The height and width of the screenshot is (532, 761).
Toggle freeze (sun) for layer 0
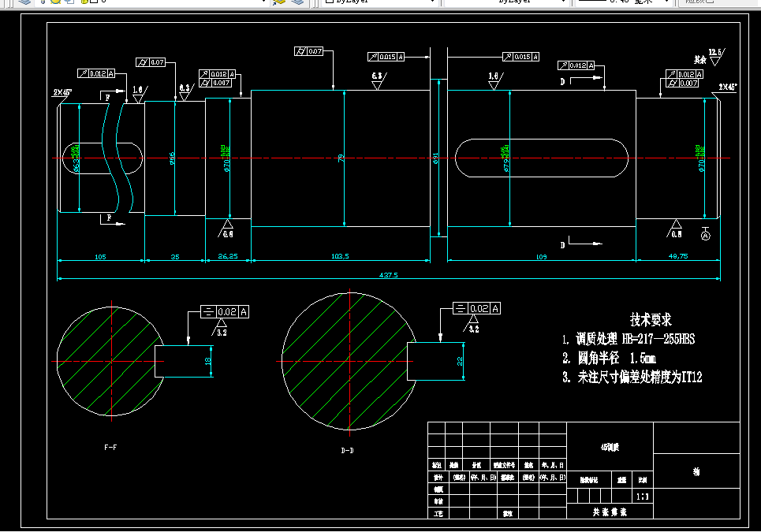tap(56, 2)
